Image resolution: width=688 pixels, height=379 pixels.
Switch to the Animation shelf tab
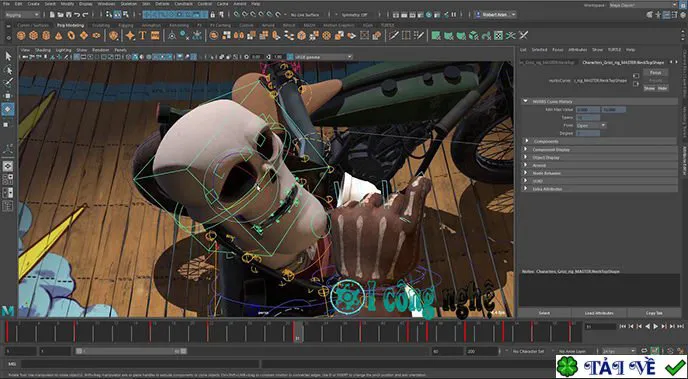pyautogui.click(x=151, y=25)
